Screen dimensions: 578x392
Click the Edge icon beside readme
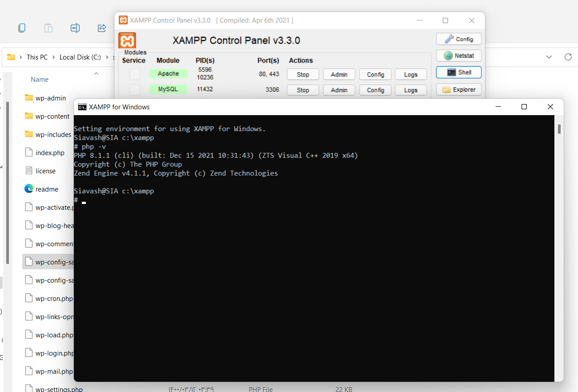29,189
